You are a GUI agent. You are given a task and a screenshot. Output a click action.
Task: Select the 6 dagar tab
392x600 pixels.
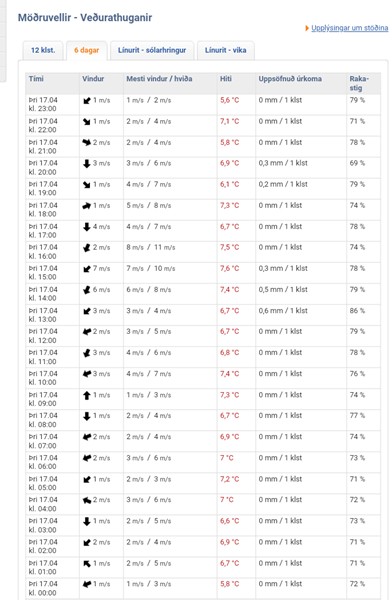click(87, 50)
